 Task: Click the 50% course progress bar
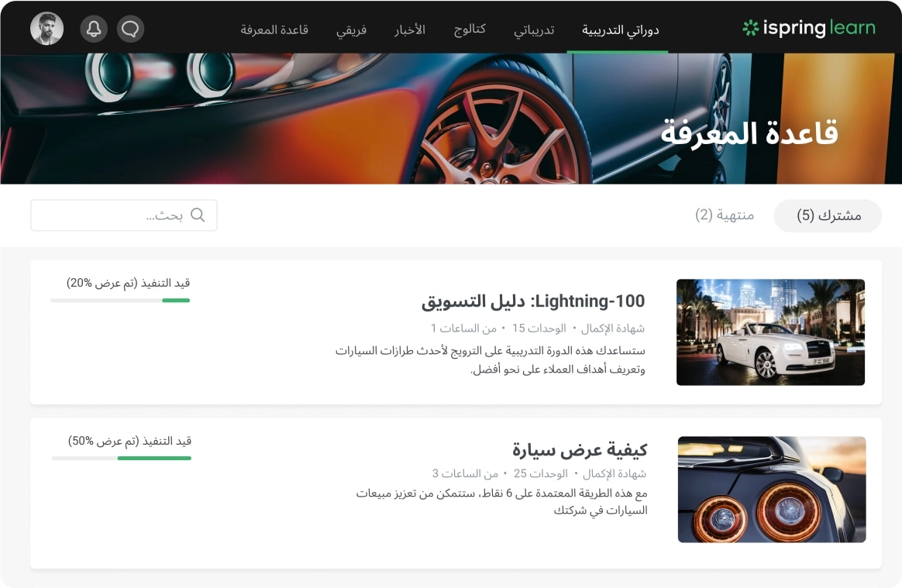point(120,459)
